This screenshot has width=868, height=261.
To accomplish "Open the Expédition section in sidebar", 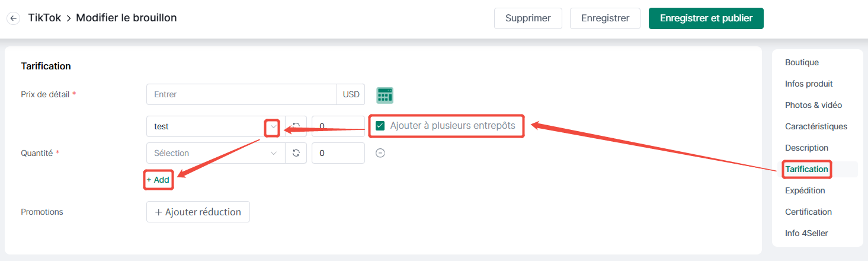I will 805,190.
